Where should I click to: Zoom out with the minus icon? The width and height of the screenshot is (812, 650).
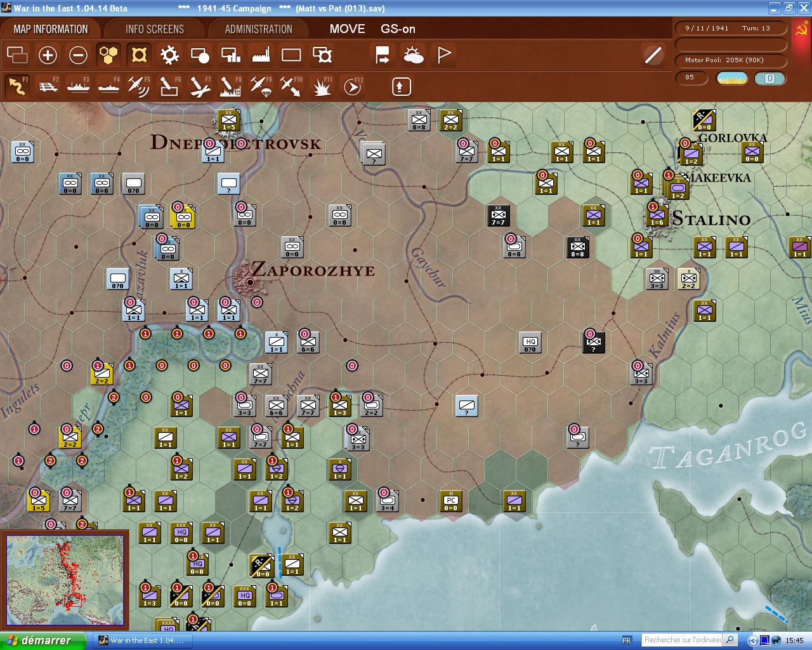(x=78, y=55)
